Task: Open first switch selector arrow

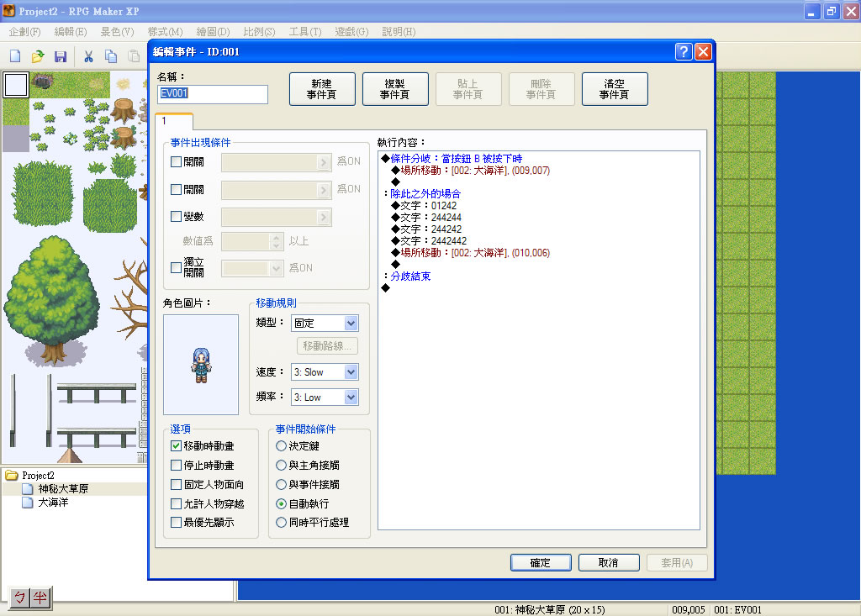Action: (x=324, y=162)
